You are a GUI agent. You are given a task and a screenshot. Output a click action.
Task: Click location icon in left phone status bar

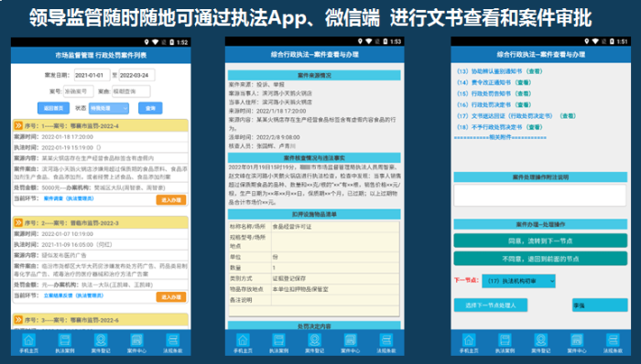click(147, 42)
